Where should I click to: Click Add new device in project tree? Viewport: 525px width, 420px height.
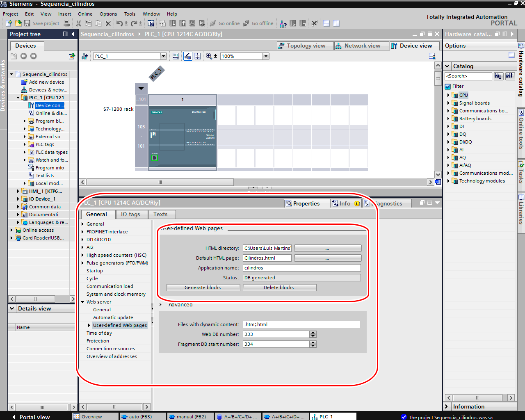coord(46,82)
